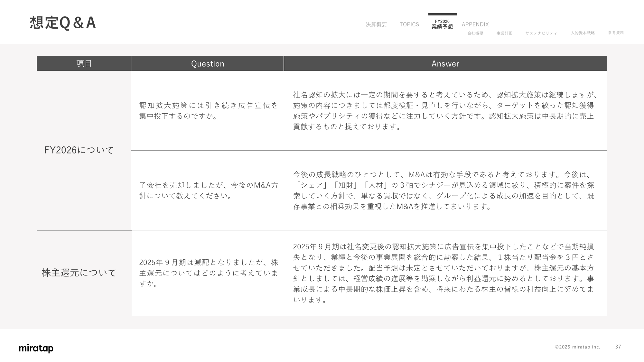Switch to the TOPICS section tab
Screen dimensions: 644x362
(x=409, y=24)
